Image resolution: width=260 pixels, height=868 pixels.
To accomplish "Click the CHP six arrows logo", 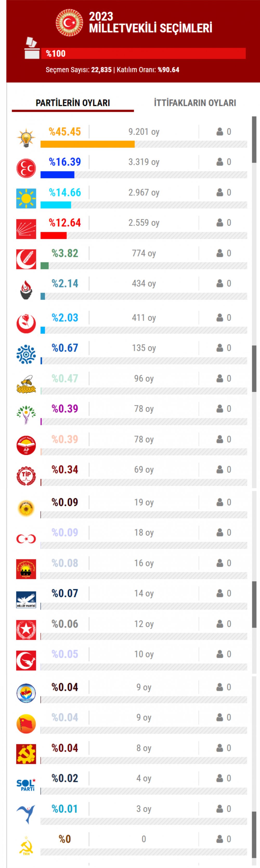I will (x=26, y=229).
